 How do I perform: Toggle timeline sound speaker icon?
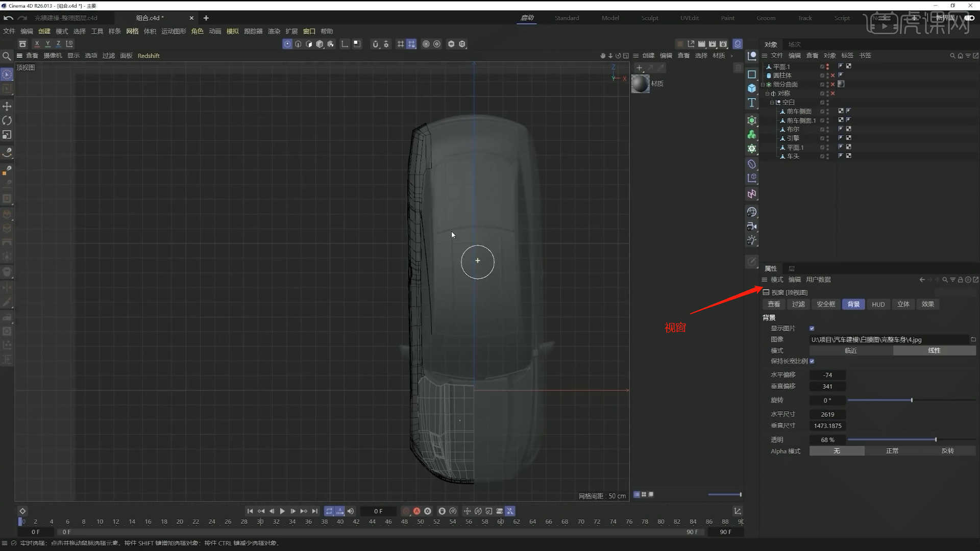(351, 511)
